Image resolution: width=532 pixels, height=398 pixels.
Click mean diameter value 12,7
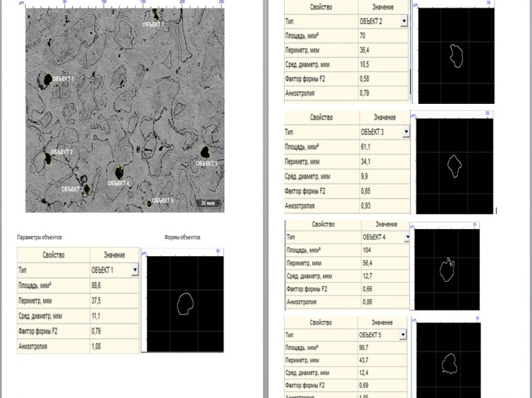367,276
